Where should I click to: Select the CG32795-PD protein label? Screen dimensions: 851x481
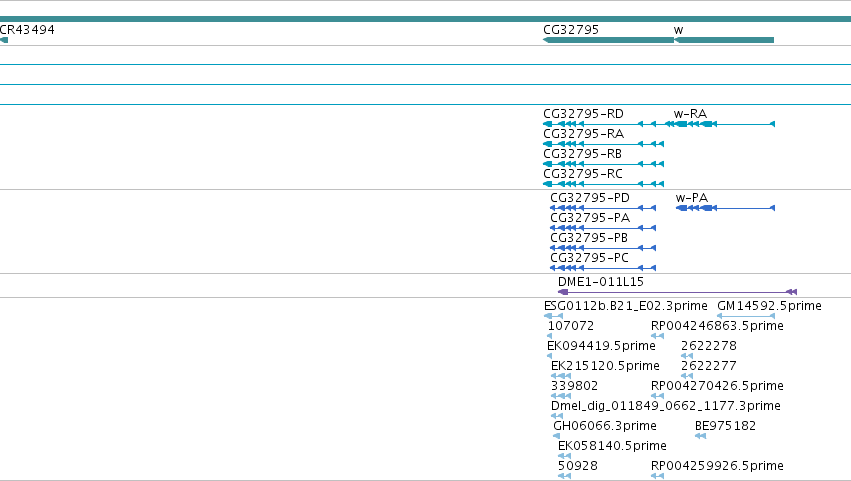click(590, 198)
